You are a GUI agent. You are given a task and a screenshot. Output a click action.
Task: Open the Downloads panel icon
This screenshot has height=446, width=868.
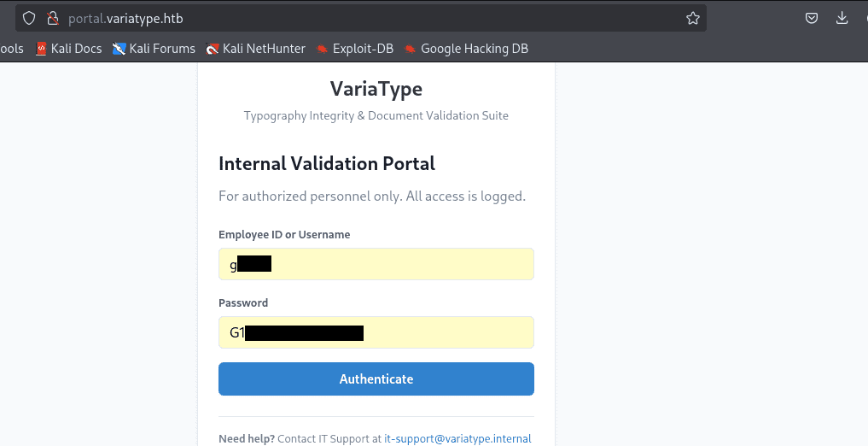pos(842,18)
